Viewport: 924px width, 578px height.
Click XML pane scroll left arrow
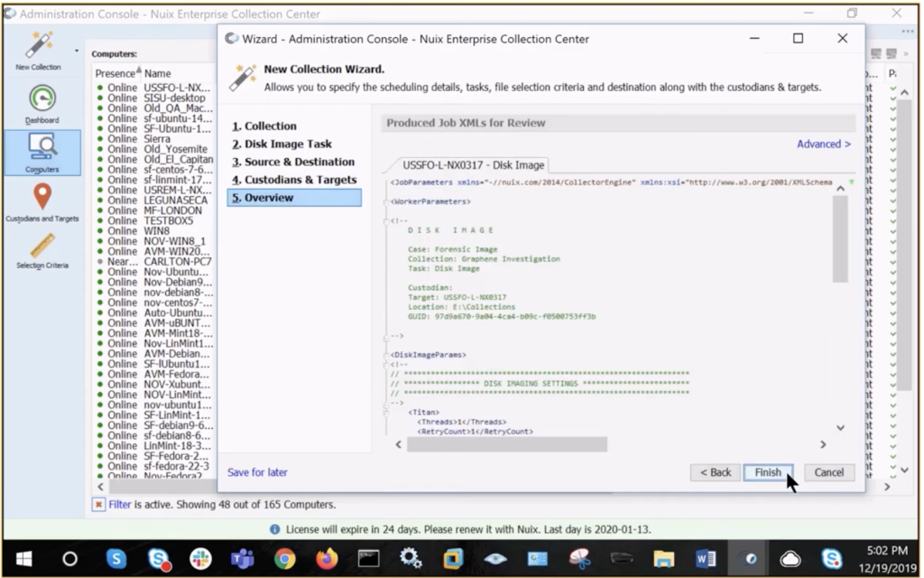(398, 444)
